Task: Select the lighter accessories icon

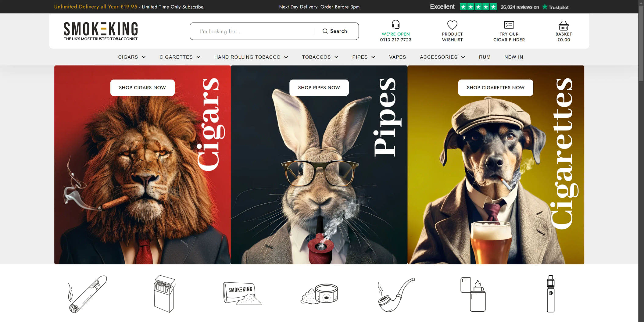Action: pos(473,294)
